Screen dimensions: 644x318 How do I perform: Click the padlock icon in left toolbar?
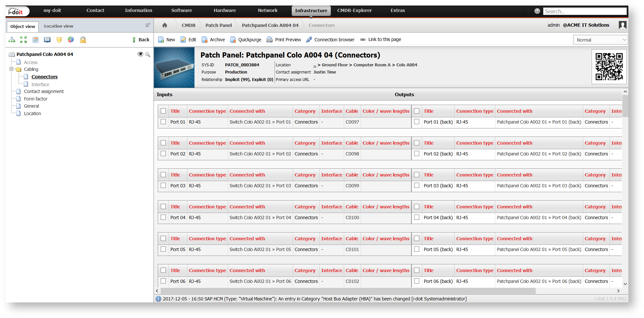[x=83, y=40]
